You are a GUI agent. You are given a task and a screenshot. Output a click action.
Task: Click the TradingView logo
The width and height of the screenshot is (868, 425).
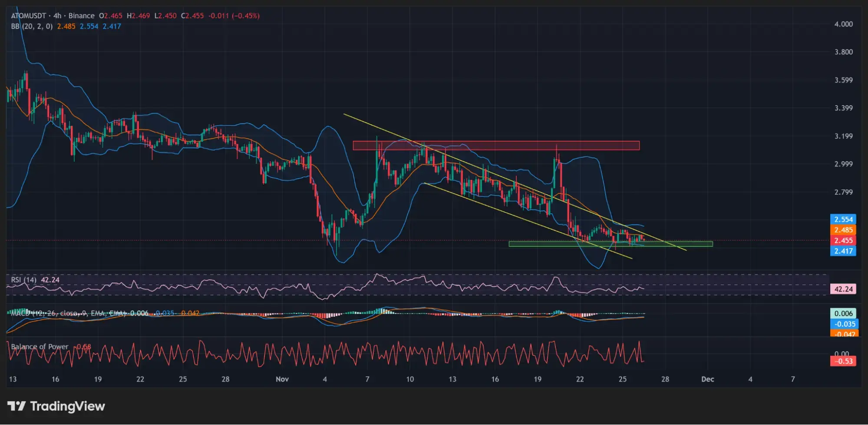click(56, 406)
